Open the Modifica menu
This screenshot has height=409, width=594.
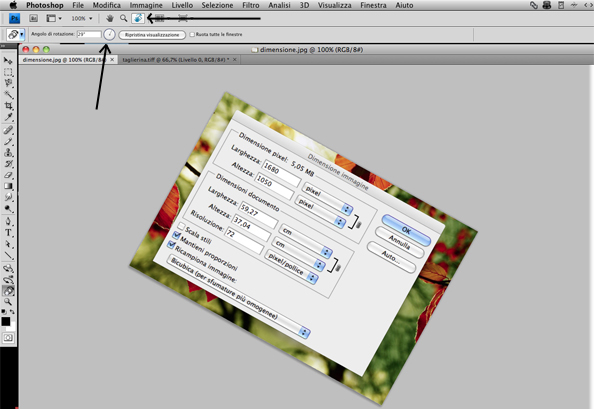[x=106, y=5]
